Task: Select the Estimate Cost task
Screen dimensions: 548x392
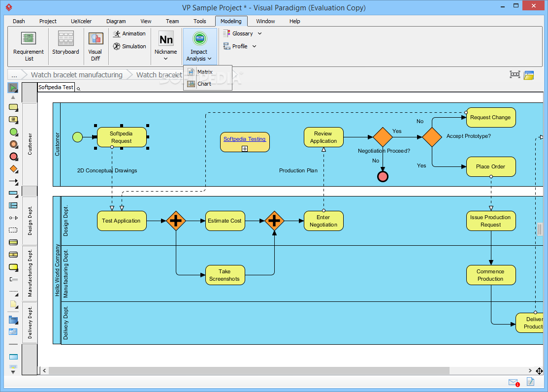Action: pyautogui.click(x=225, y=221)
